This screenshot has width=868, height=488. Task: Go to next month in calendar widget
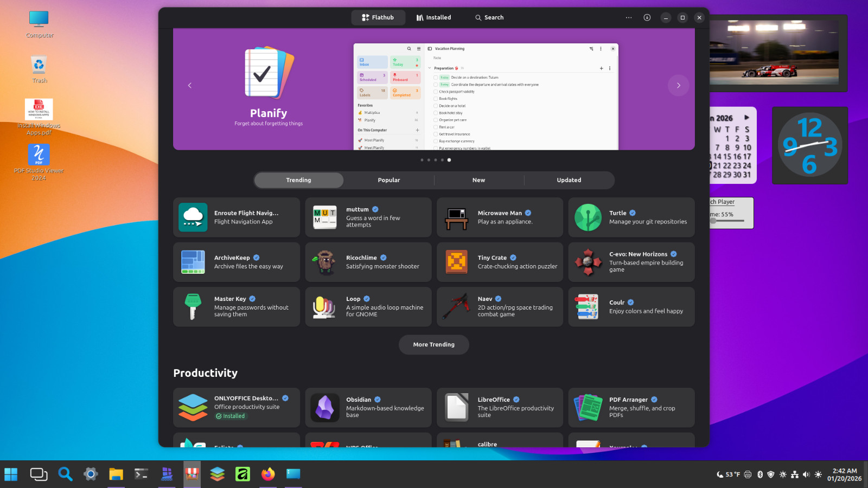[747, 117]
